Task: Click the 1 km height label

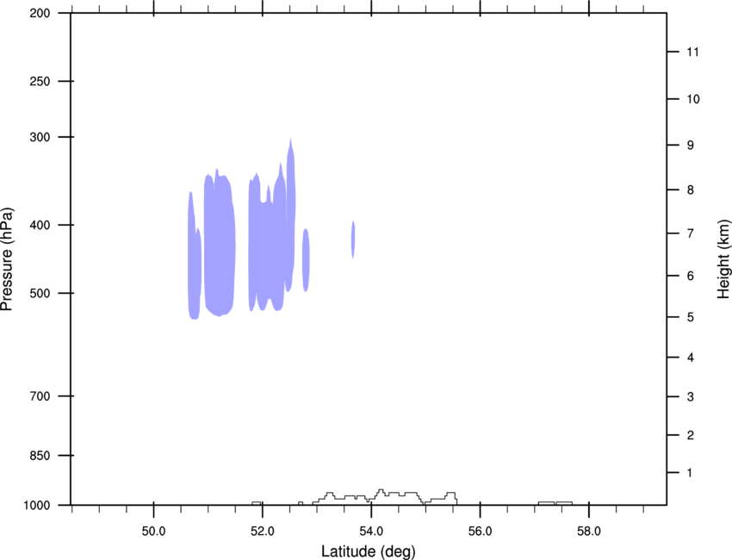Action: (x=690, y=473)
